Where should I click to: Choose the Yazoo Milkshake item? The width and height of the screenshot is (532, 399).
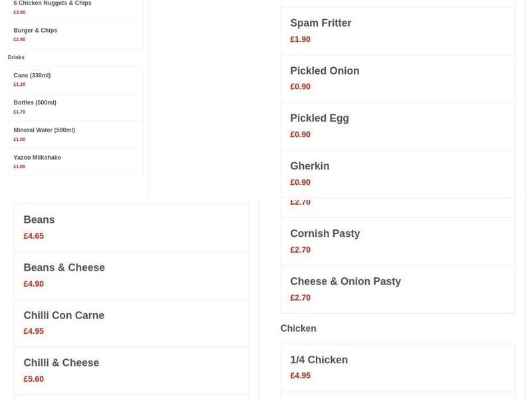[37, 158]
